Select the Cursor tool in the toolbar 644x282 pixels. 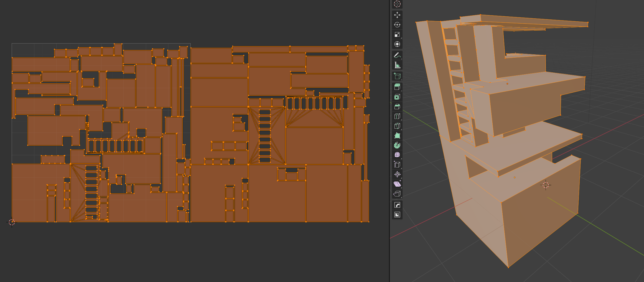point(397,4)
